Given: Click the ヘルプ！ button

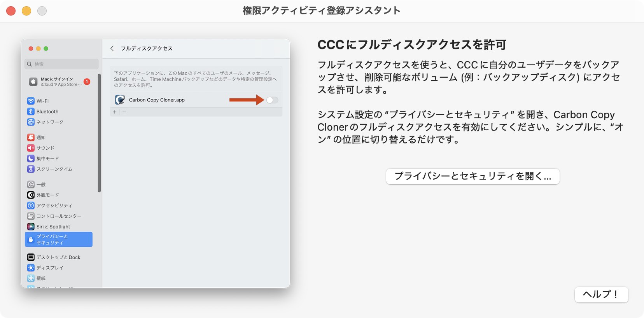Looking at the screenshot, I should tap(601, 294).
